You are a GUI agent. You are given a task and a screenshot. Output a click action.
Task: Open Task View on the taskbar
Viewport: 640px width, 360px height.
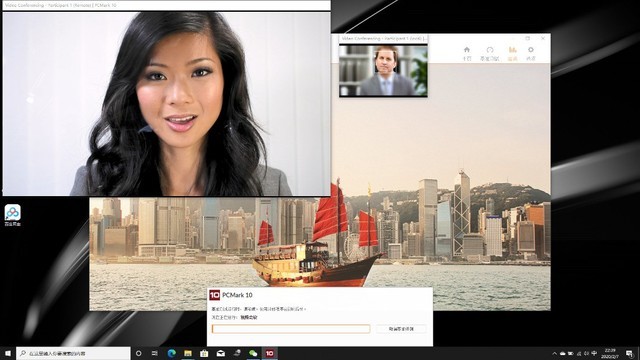coord(155,353)
